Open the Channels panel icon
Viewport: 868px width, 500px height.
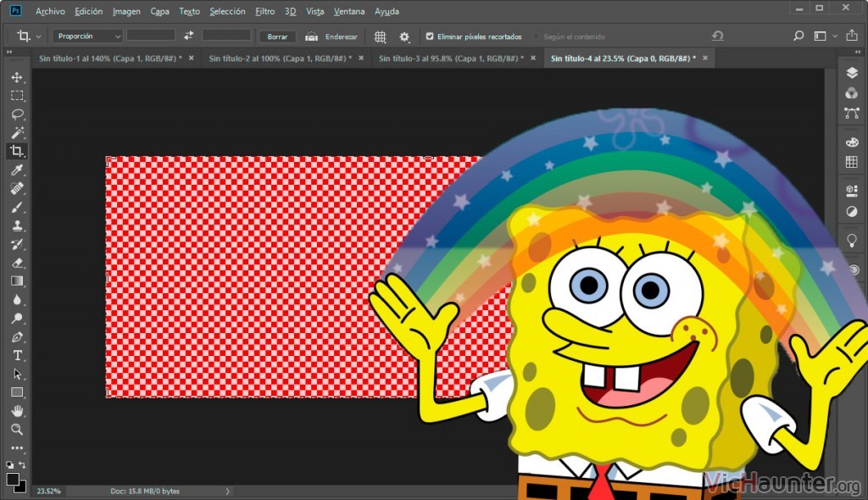(851, 93)
